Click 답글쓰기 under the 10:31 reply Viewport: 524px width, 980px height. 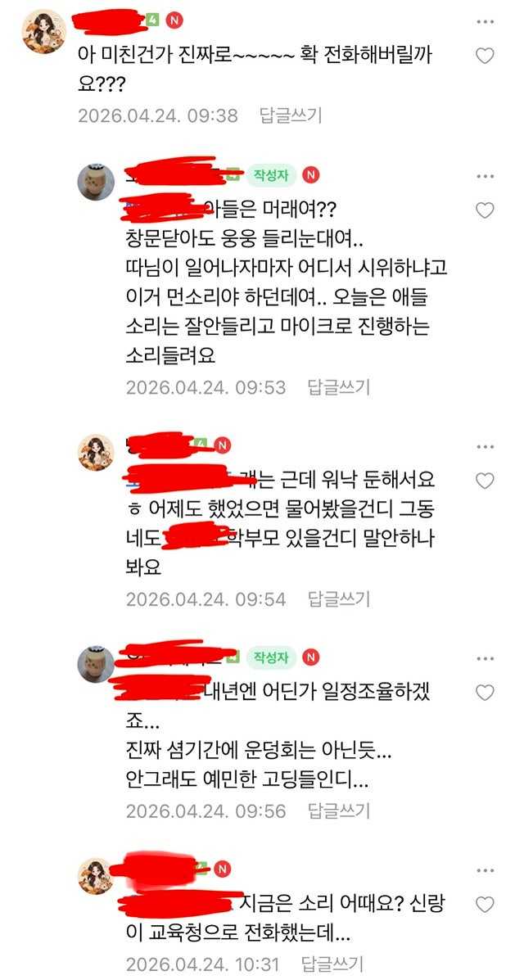[332, 964]
